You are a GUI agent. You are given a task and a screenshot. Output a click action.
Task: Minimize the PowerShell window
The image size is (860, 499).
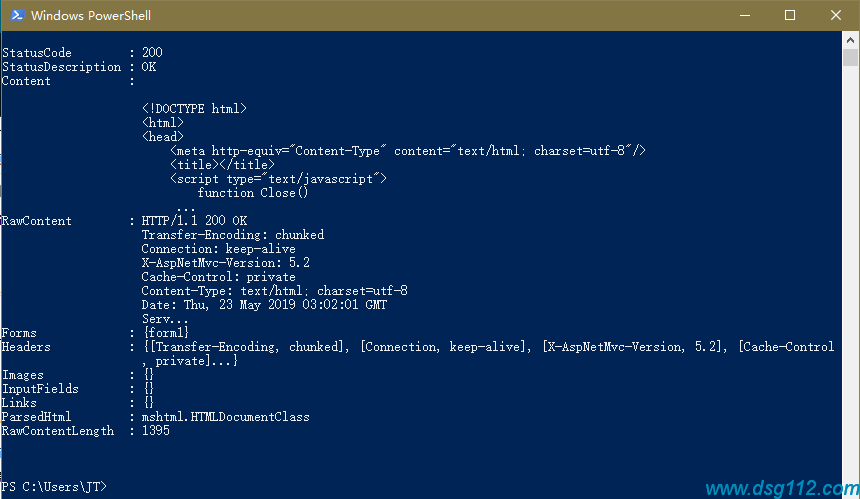coord(744,15)
